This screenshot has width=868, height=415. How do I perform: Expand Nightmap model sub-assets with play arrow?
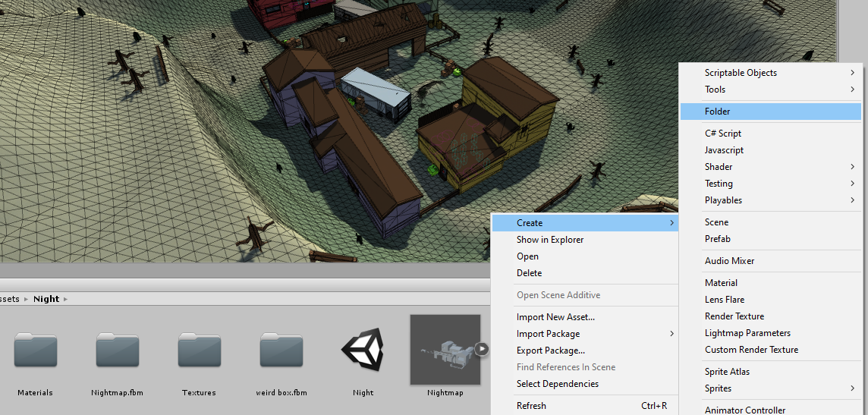(482, 349)
